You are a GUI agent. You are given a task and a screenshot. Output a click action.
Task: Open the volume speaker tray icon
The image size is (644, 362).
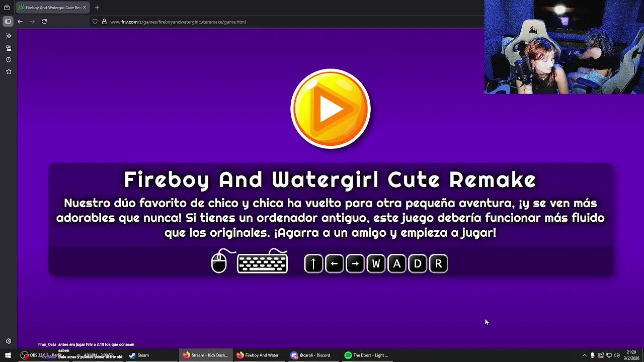click(x=617, y=355)
